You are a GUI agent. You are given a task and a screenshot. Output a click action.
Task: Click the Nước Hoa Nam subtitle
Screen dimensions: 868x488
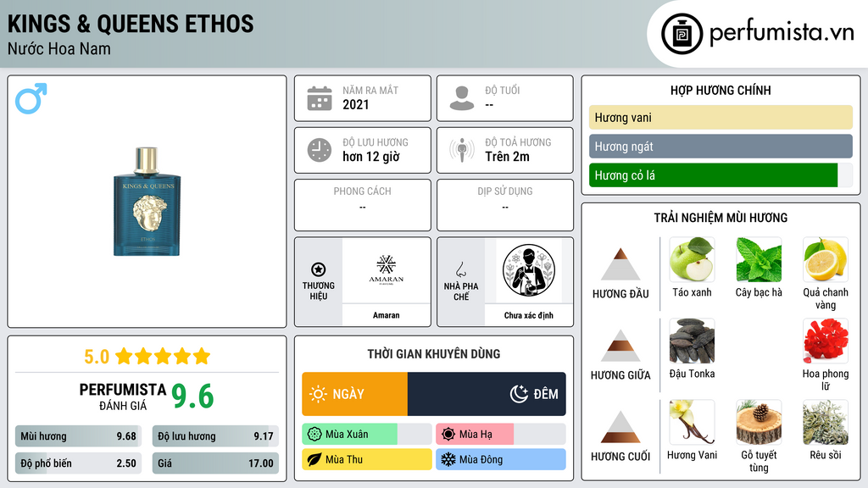click(59, 48)
